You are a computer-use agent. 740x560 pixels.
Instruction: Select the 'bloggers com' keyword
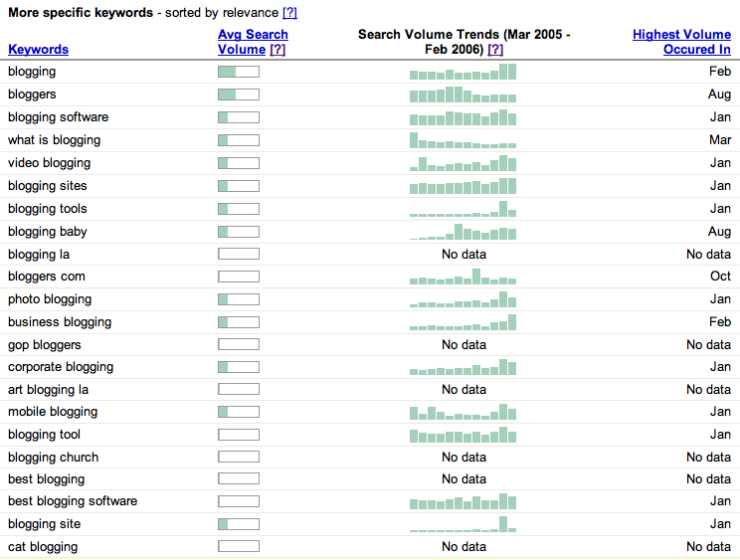[x=47, y=277]
